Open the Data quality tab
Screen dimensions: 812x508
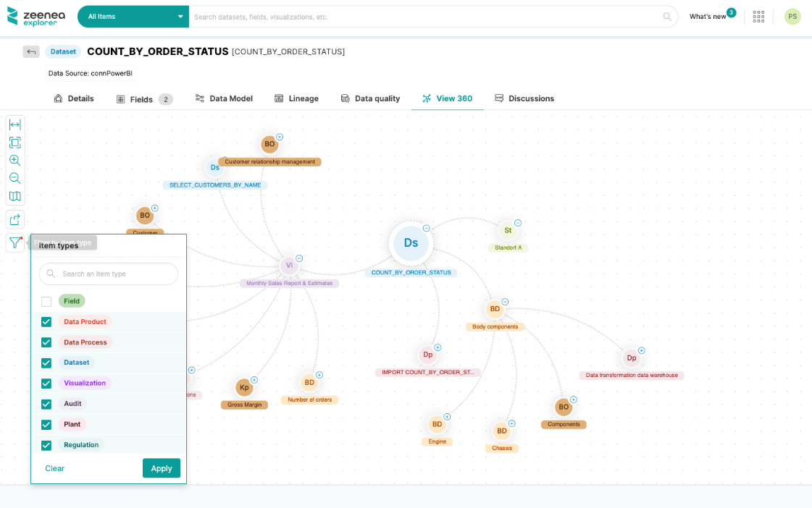point(370,98)
